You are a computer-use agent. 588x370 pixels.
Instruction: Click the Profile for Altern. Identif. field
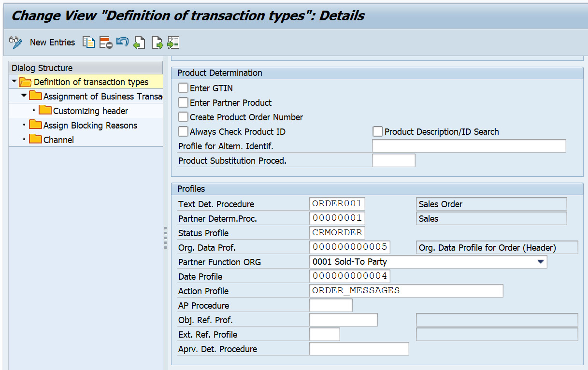(469, 146)
